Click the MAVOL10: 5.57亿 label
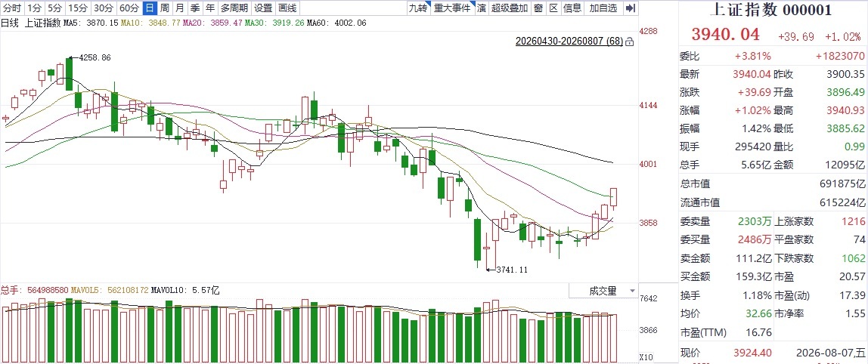868x364 pixels. (x=185, y=289)
